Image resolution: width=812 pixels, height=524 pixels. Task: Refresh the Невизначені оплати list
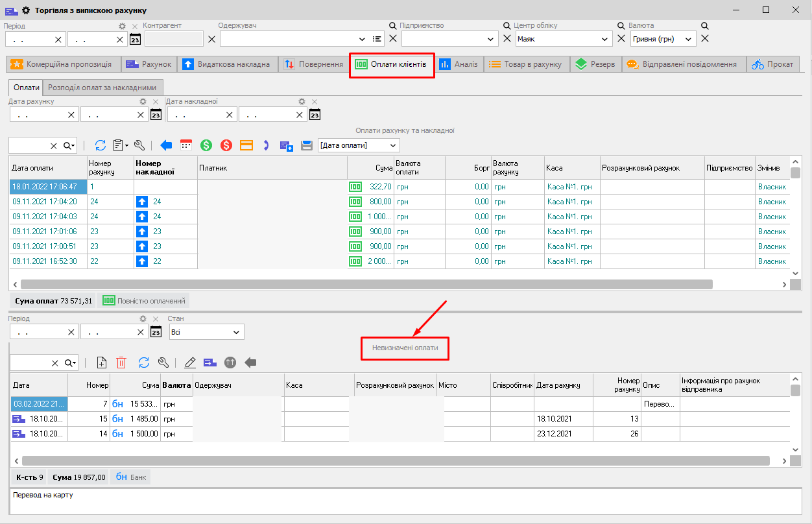tap(144, 363)
